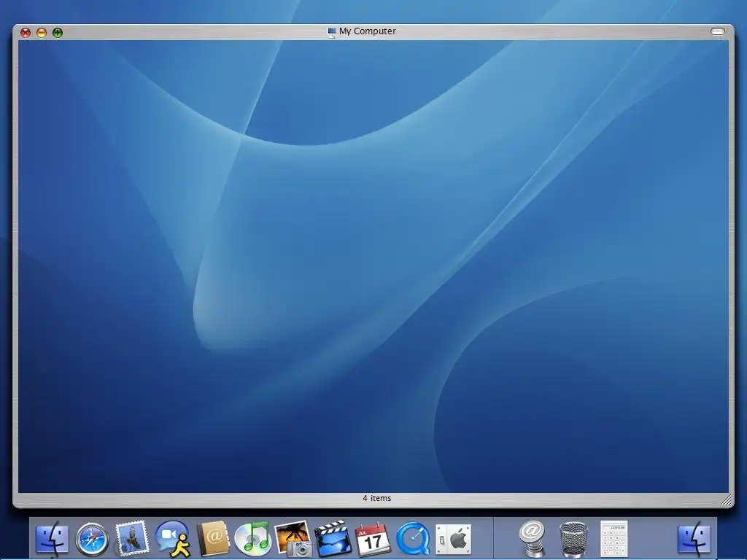747x560 pixels.
Task: Click the window resize grip corner
Action: tap(726, 500)
